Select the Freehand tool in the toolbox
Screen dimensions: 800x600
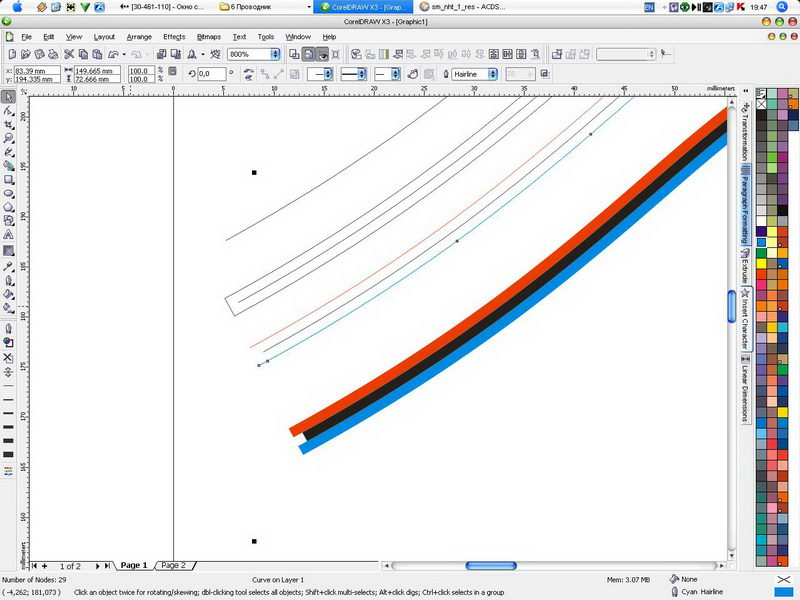[x=8, y=152]
